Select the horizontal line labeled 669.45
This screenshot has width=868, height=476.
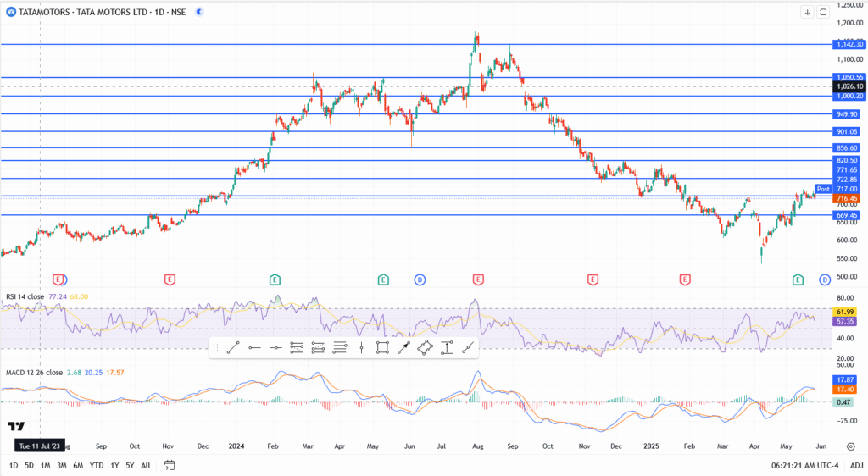point(415,215)
